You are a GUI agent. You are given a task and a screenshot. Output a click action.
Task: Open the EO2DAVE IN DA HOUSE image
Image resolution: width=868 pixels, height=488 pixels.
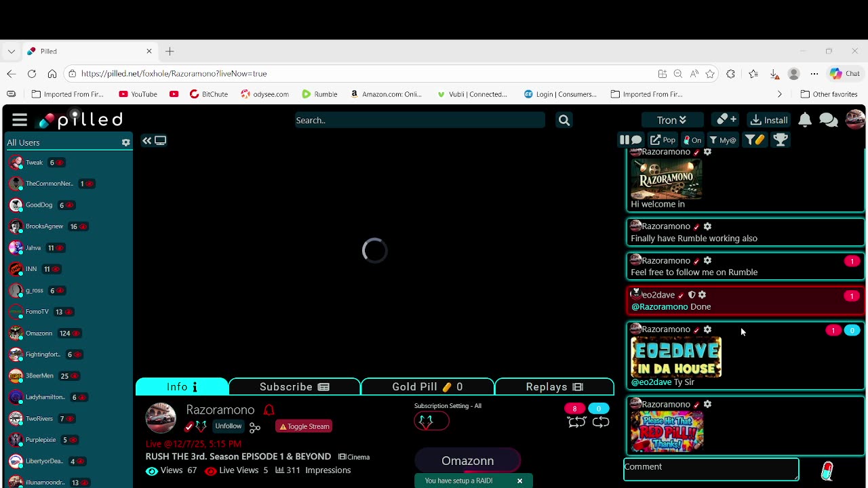coord(676,357)
